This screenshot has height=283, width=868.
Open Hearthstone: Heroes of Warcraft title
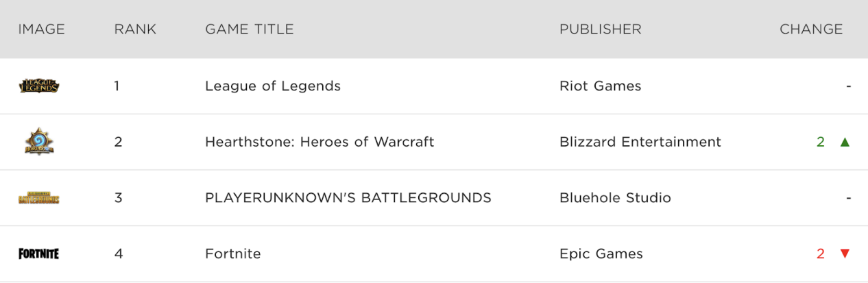coord(320,142)
